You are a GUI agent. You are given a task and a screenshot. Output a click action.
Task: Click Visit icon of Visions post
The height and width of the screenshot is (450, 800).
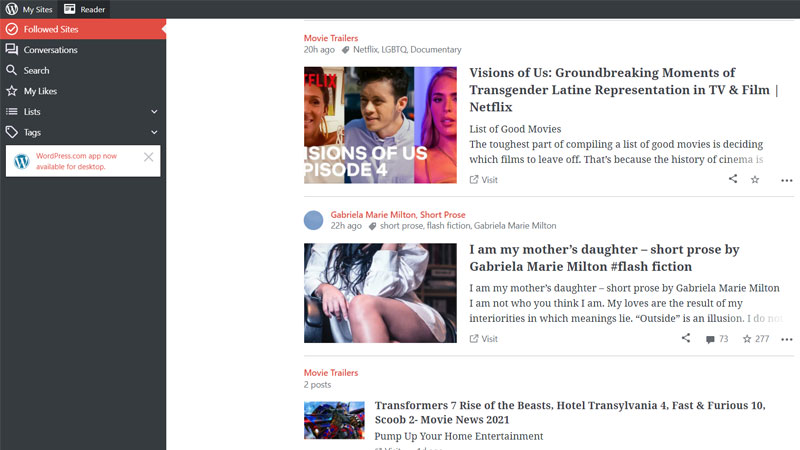click(x=474, y=179)
